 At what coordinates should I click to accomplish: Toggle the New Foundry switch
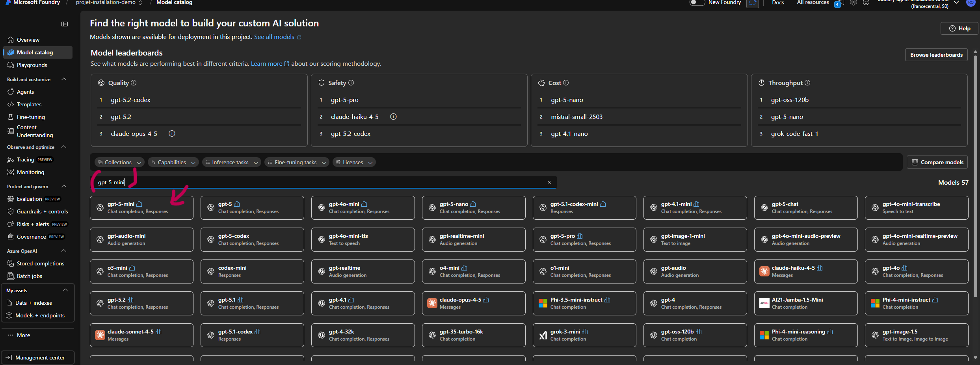(x=697, y=2)
